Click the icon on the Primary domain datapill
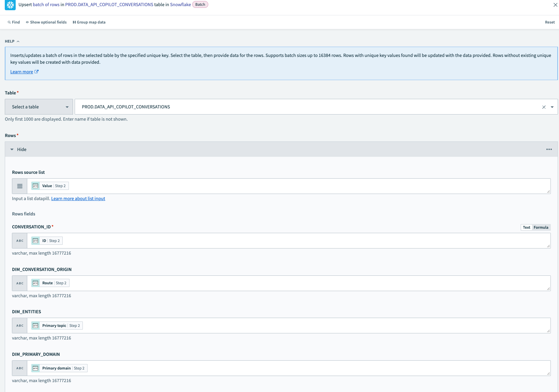This screenshot has height=392, width=559. [x=35, y=368]
